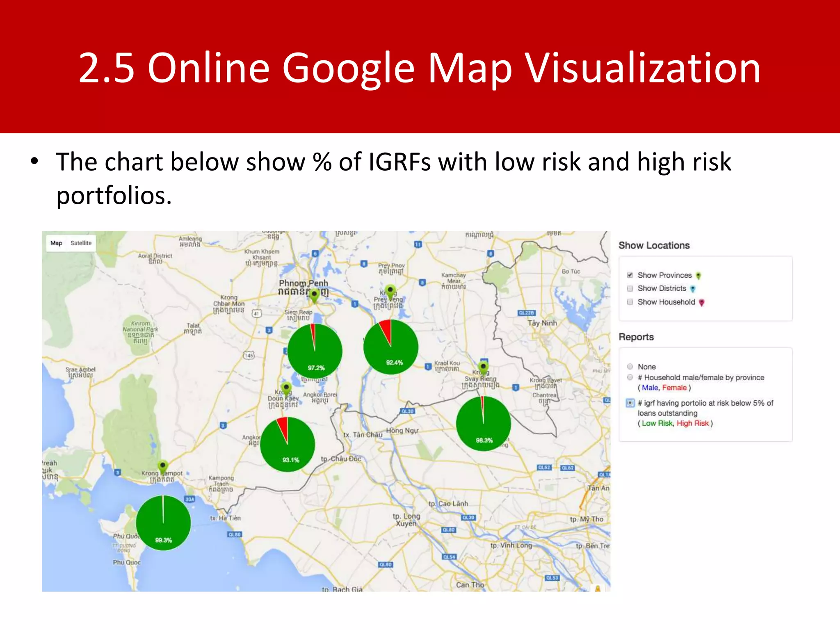Switch to Map view tab
The image size is (840, 630).
pos(56,243)
